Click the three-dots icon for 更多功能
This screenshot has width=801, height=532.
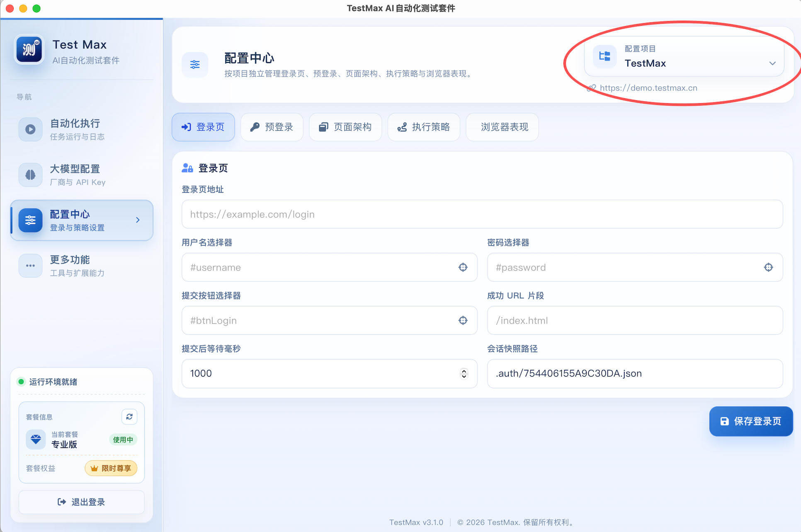pyautogui.click(x=30, y=266)
